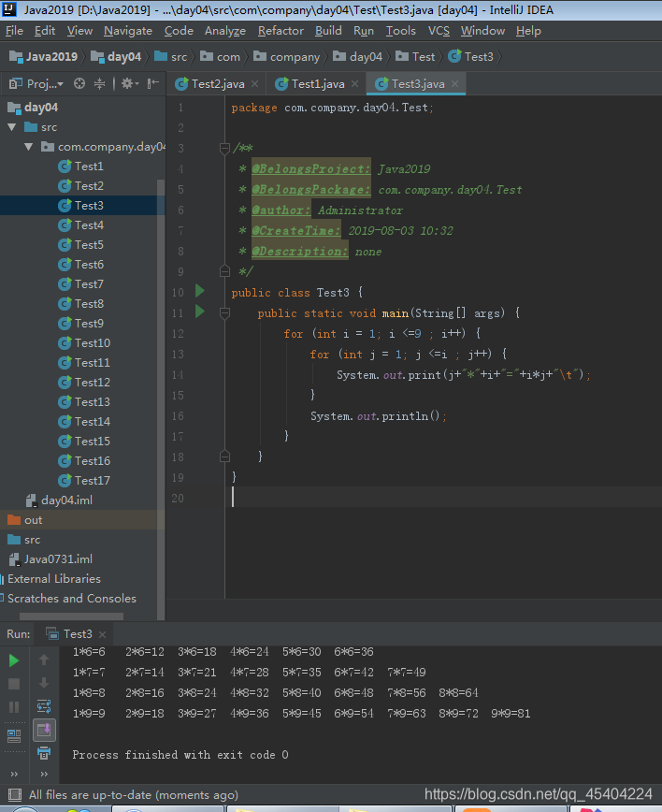Viewport: 662px width, 812px height.
Task: Run class Test3 from gutter on line 10
Action: 200,291
